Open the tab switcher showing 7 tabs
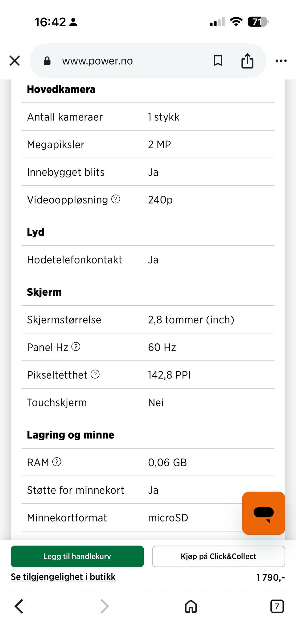 (x=277, y=606)
